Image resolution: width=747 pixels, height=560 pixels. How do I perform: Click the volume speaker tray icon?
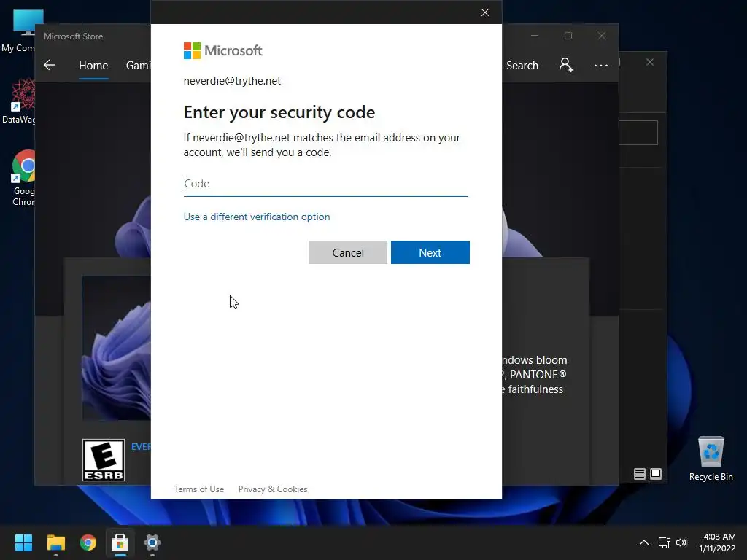coord(681,542)
